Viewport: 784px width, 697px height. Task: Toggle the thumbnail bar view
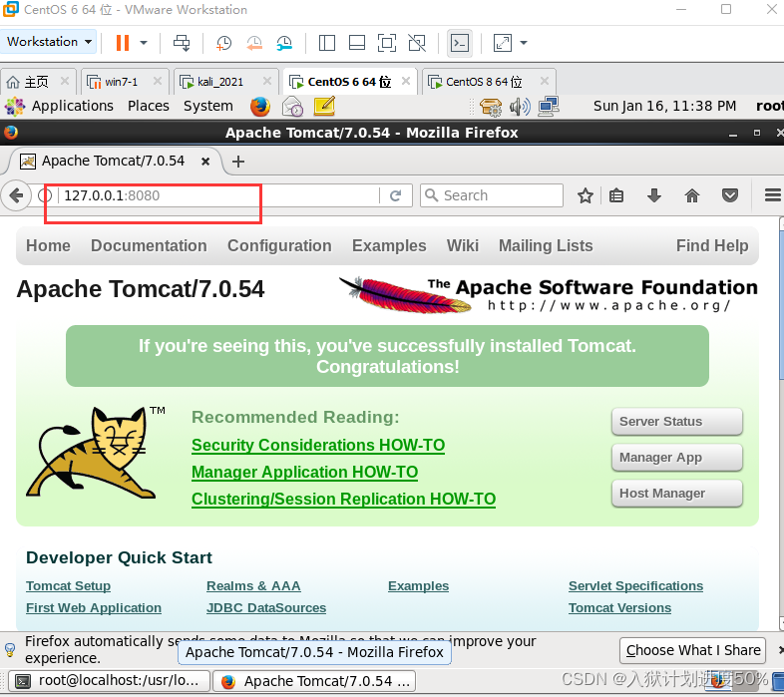click(x=356, y=43)
